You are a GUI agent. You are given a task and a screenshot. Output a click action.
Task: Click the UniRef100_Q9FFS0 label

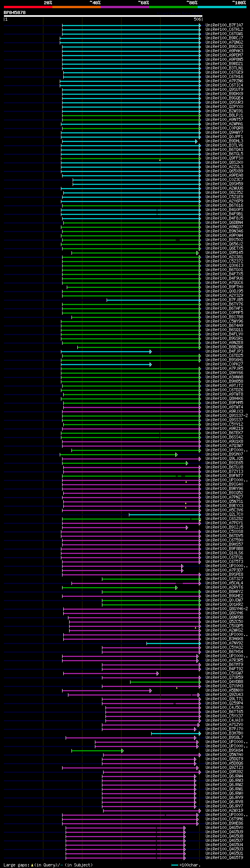(x=224, y=158)
